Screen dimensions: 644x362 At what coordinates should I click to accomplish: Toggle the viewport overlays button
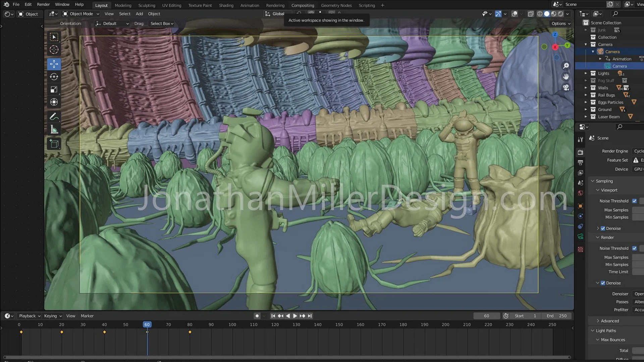pos(515,14)
